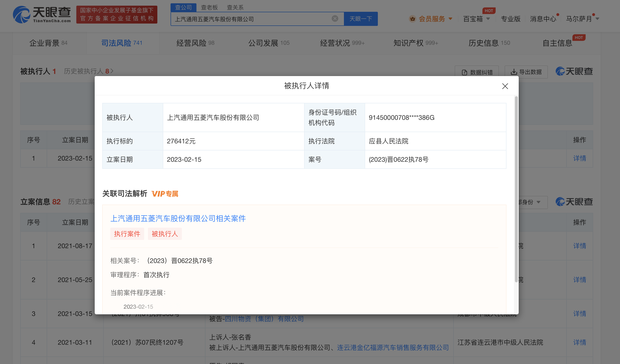Image resolution: width=620 pixels, height=364 pixels.
Task: Open 历史被执行人 8 link
Action: tap(88, 71)
